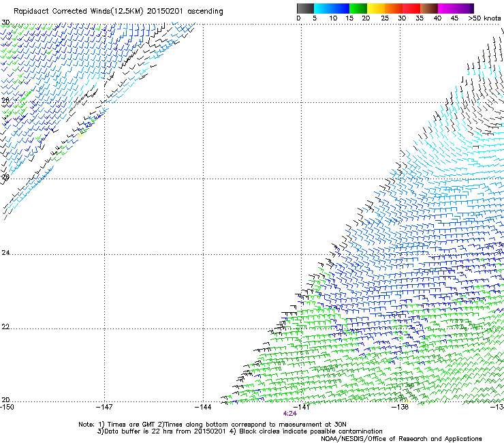Click the 'NOAA/NESDIS/Office of Research and Applications' credit
Screen dimensions: 504x443
401,439
